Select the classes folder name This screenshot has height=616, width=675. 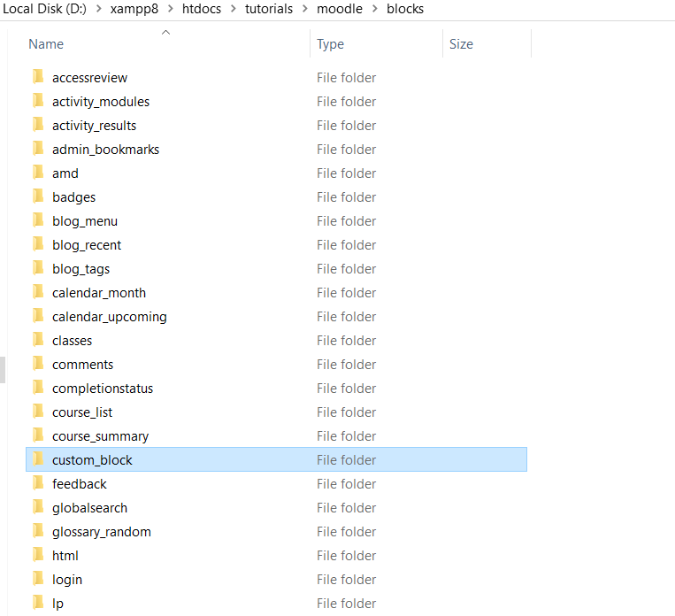click(73, 341)
